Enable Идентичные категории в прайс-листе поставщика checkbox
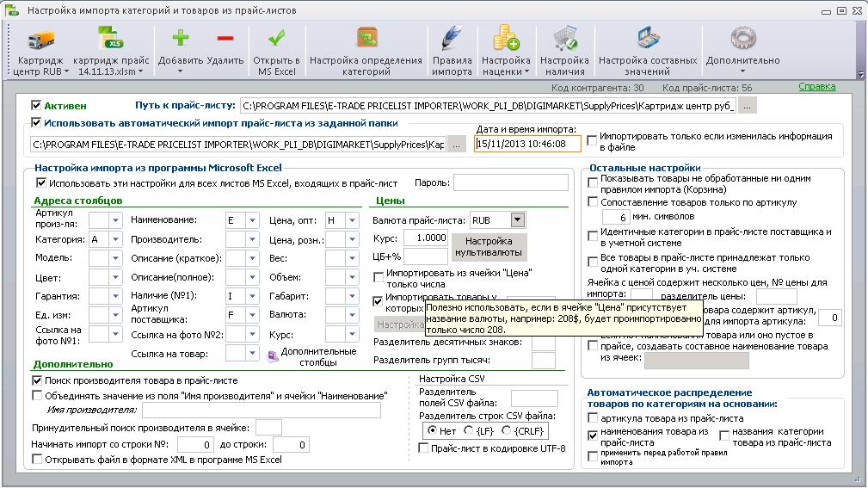Image resolution: width=868 pixels, height=488 pixels. tap(593, 236)
